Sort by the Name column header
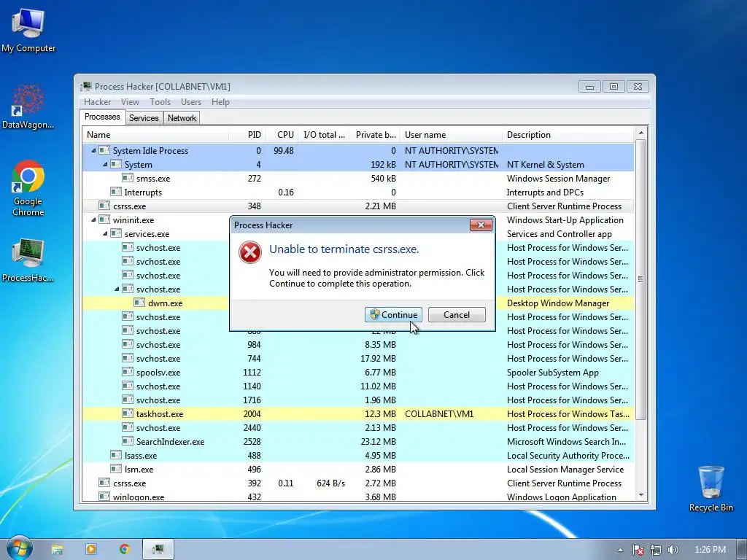The height and width of the screenshot is (560, 747). click(x=155, y=135)
